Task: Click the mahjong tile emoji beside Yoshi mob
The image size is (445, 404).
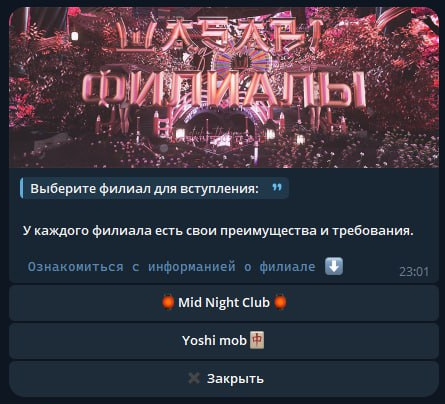Action: click(257, 340)
